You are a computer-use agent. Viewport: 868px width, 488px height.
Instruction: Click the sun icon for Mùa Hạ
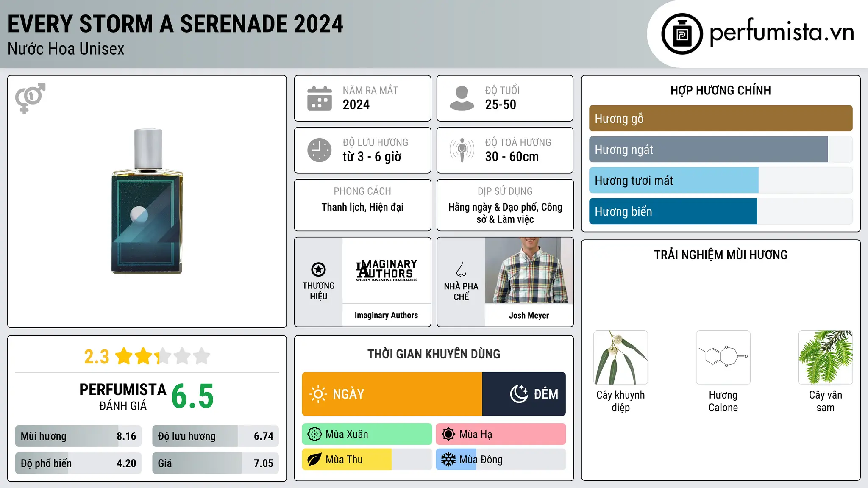(x=448, y=434)
